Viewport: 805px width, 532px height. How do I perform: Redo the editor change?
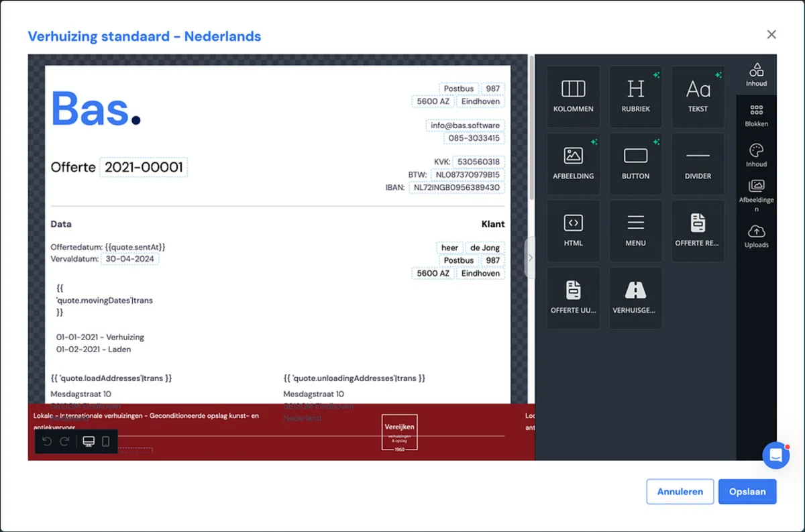65,441
